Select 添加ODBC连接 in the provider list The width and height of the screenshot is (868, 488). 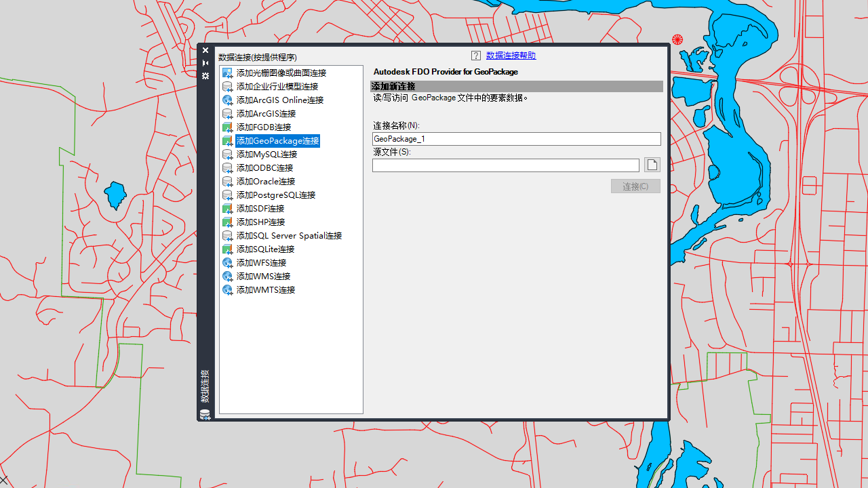(264, 168)
